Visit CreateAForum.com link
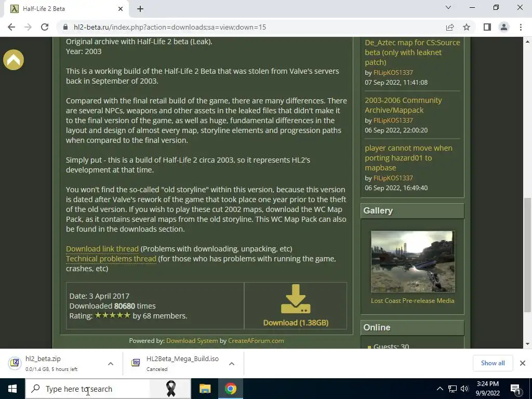Image resolution: width=532 pixels, height=399 pixels. (256, 341)
